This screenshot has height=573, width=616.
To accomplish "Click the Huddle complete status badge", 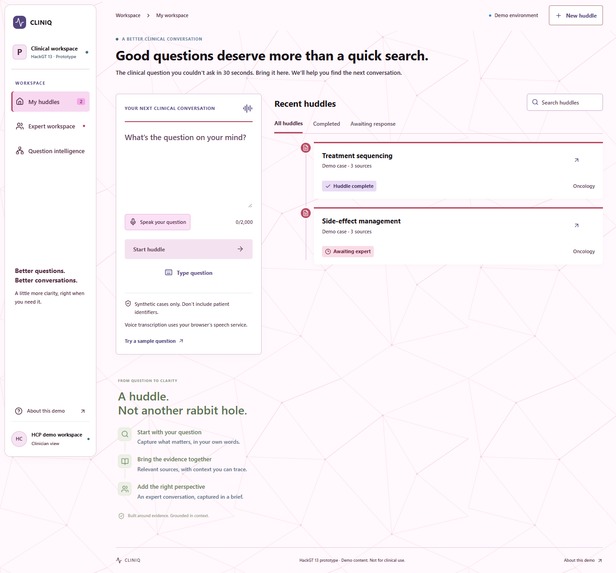I will (349, 186).
